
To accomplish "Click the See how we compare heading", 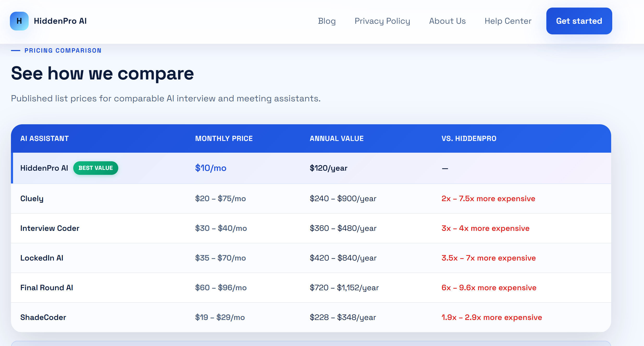I will tap(102, 73).
